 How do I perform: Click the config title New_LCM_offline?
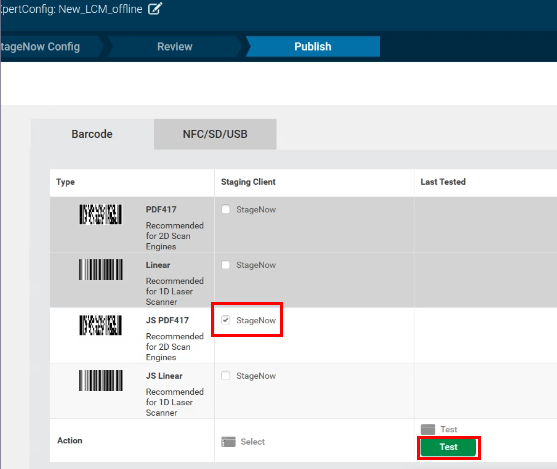coord(100,9)
